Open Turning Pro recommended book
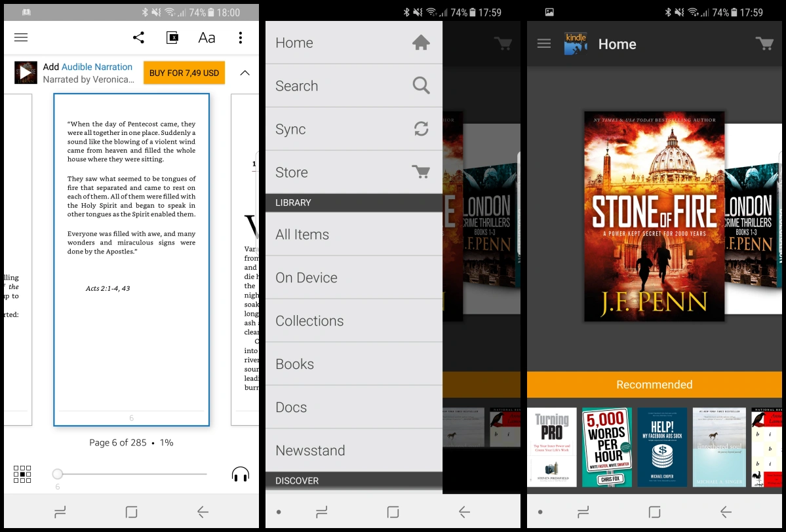786x532 pixels. coord(552,447)
